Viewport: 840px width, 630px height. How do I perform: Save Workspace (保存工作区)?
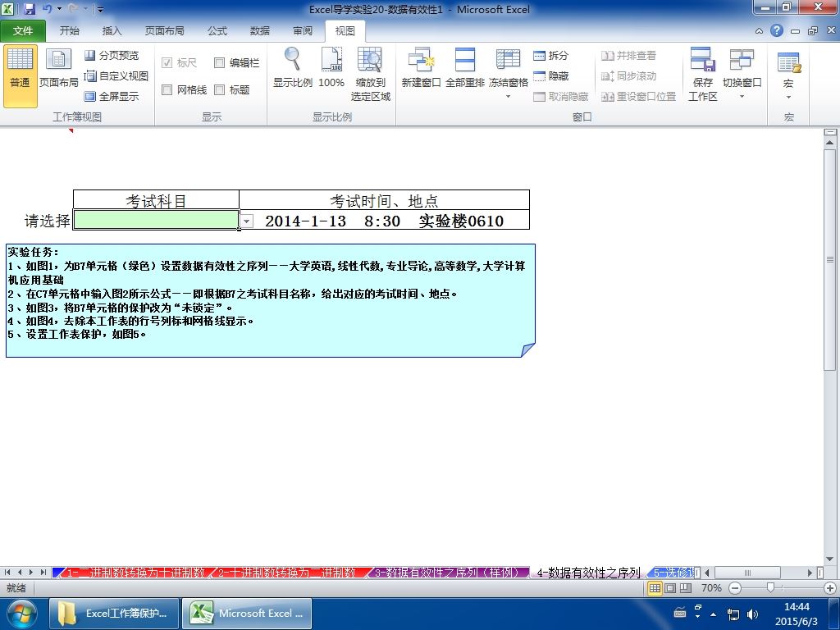pyautogui.click(x=703, y=75)
